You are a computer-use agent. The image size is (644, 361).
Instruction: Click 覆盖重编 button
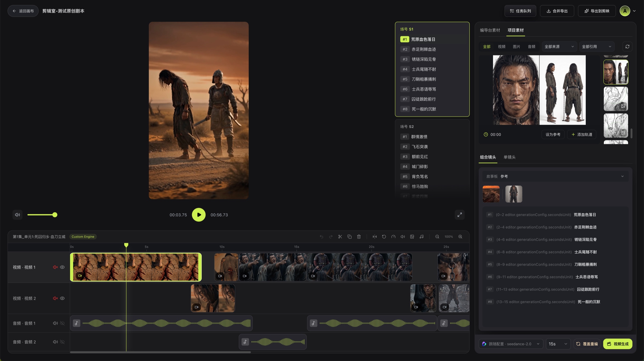coord(587,344)
